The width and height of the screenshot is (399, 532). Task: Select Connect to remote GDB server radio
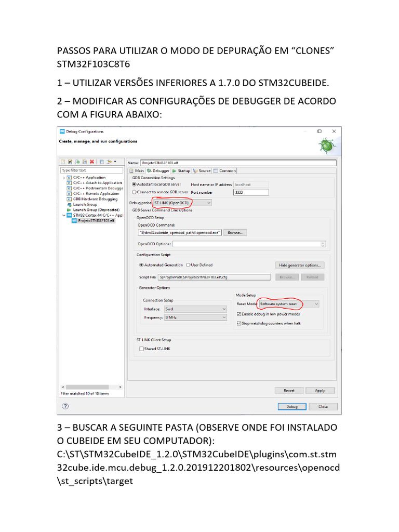135,192
